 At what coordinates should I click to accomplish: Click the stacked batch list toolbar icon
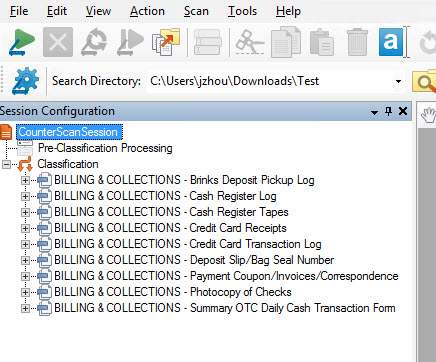208,42
